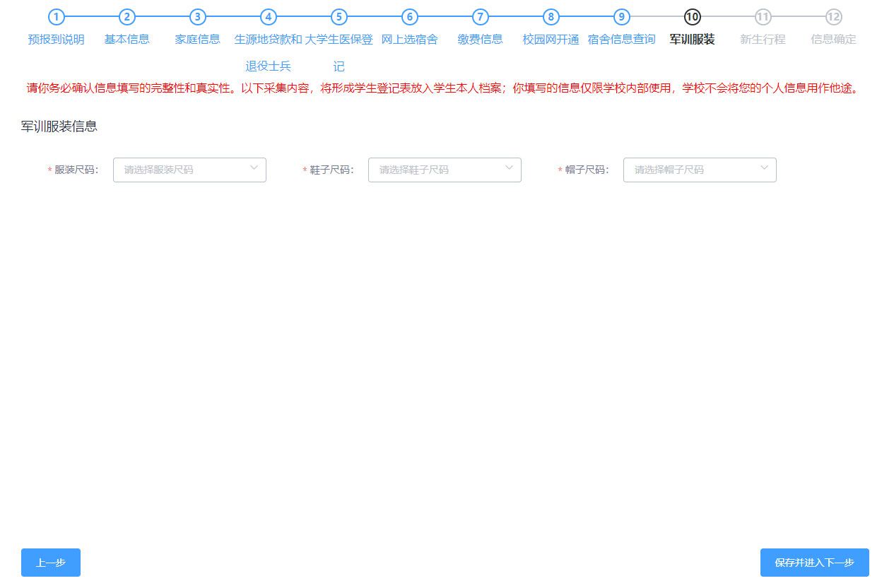Click step 2 circle icon

(127, 17)
